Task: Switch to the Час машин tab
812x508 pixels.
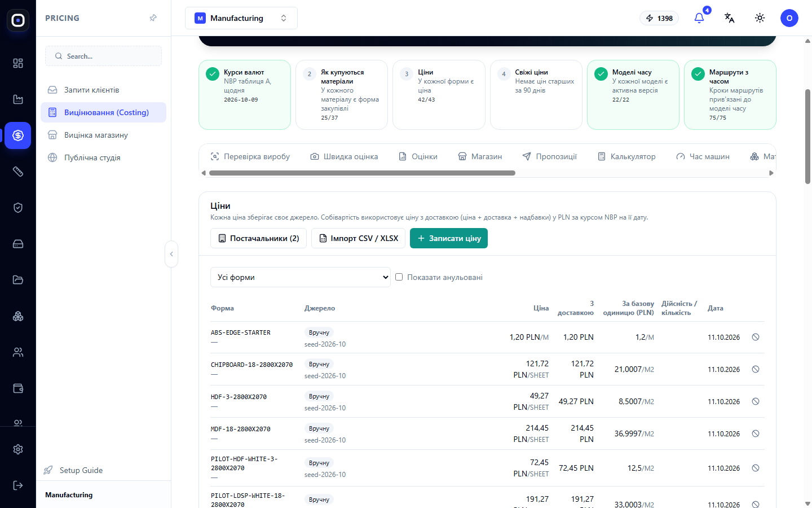Action: (703, 156)
